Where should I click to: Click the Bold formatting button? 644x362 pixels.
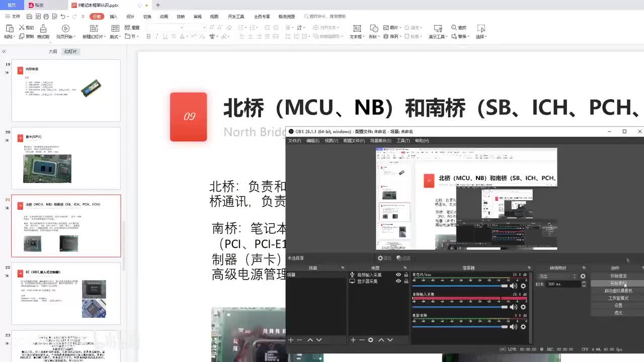point(148,36)
